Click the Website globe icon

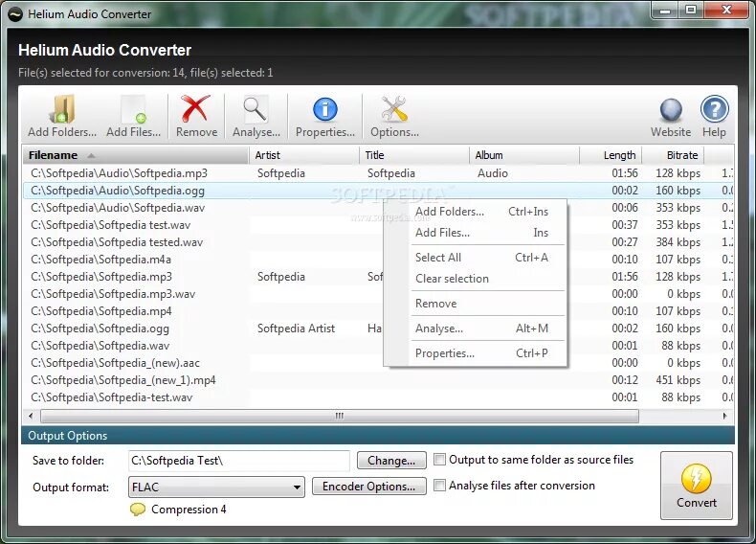pyautogui.click(x=671, y=110)
